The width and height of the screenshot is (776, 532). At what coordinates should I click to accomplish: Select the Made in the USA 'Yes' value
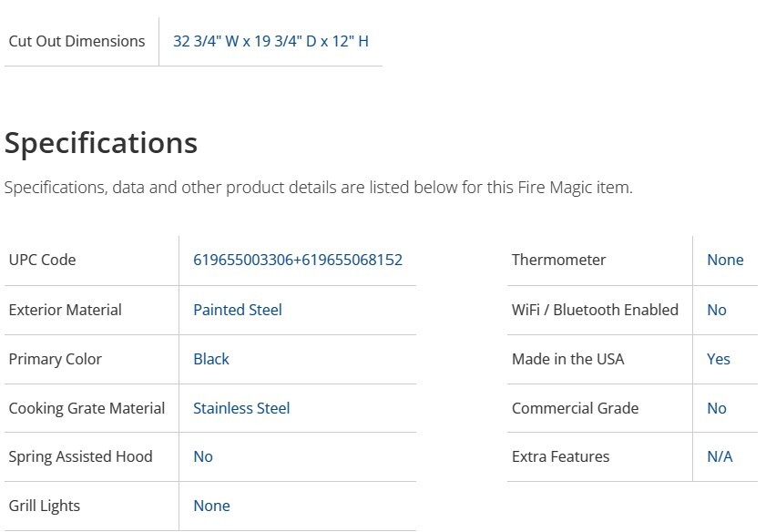[718, 359]
